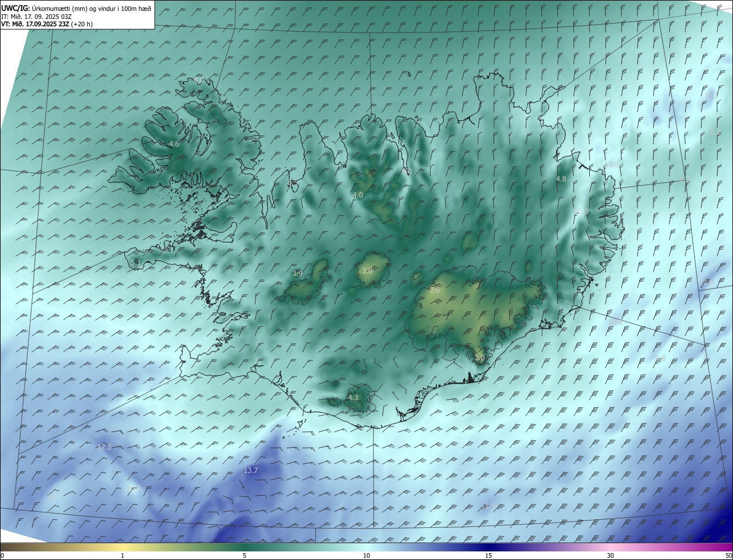Viewport: 733px width, 560px height.
Task: Click the faint 10.8 value off the southeast coast
Action: coord(615,322)
